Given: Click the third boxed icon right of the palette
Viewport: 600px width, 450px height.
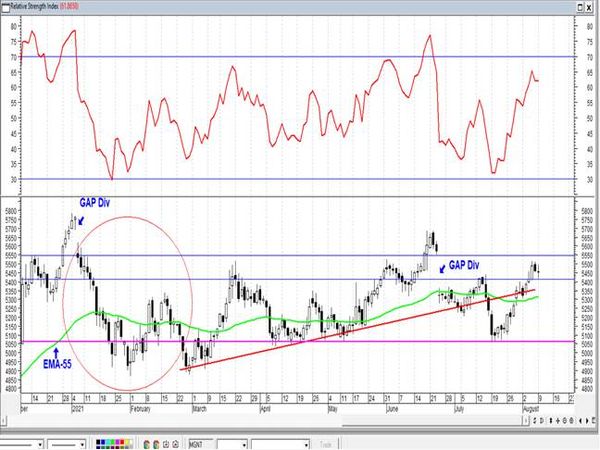Looking at the screenshot, I should click(166, 444).
